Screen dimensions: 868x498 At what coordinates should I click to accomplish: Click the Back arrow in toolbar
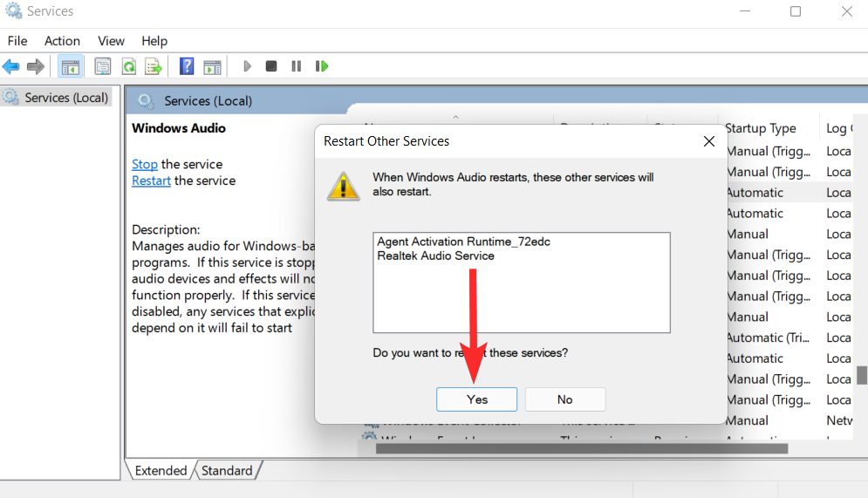(x=11, y=67)
